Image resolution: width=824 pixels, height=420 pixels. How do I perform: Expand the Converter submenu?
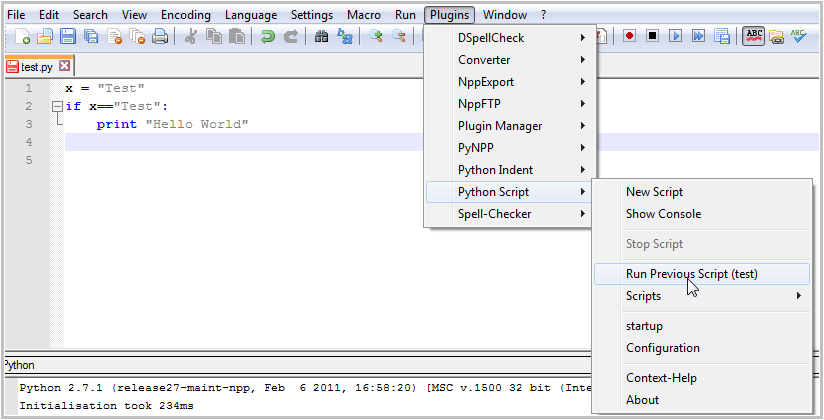pos(510,60)
